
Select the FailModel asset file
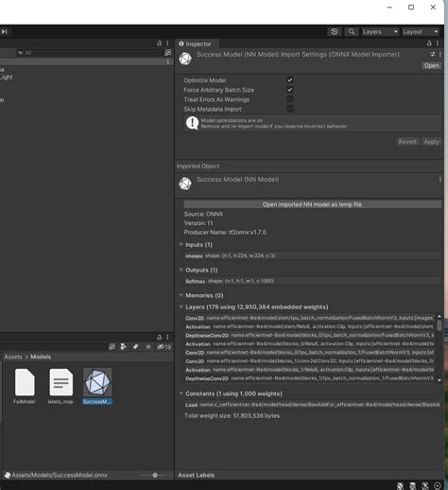tap(25, 386)
